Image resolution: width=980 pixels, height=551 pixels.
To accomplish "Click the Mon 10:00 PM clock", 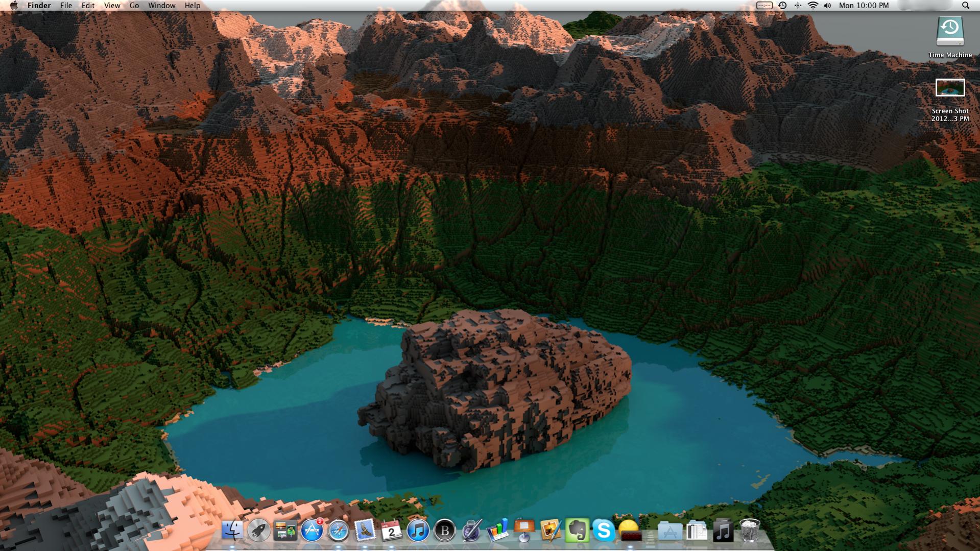I will point(864,6).
